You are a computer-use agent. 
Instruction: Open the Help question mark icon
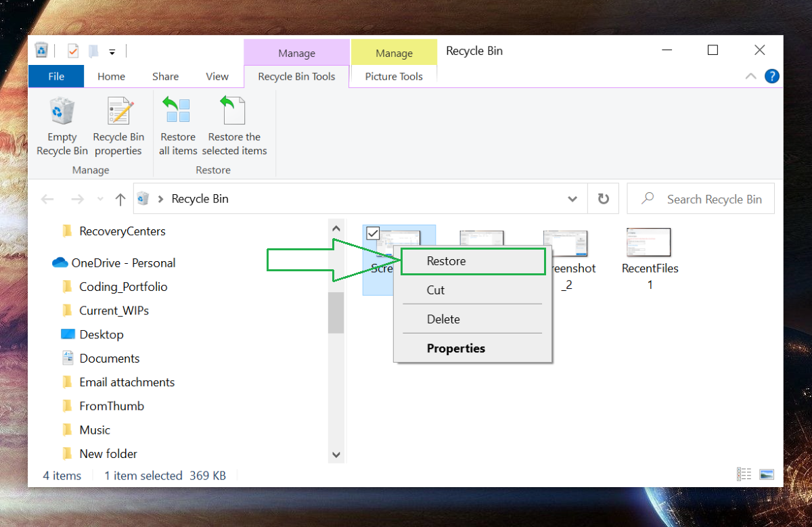pyautogui.click(x=771, y=76)
